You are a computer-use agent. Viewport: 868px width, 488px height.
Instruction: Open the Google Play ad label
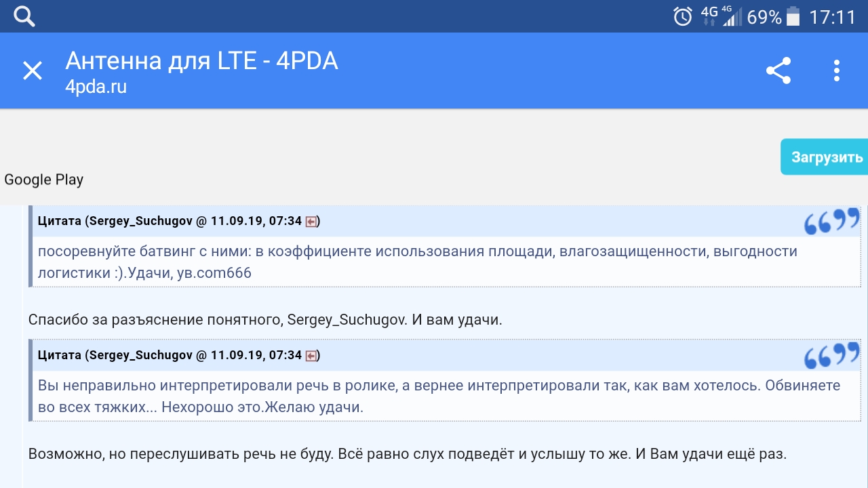[44, 180]
